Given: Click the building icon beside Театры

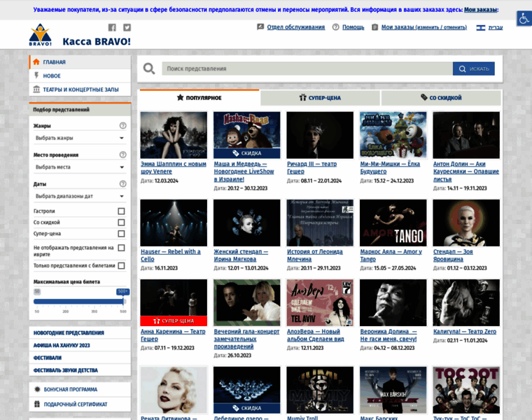Looking at the screenshot, I should 36,89.
